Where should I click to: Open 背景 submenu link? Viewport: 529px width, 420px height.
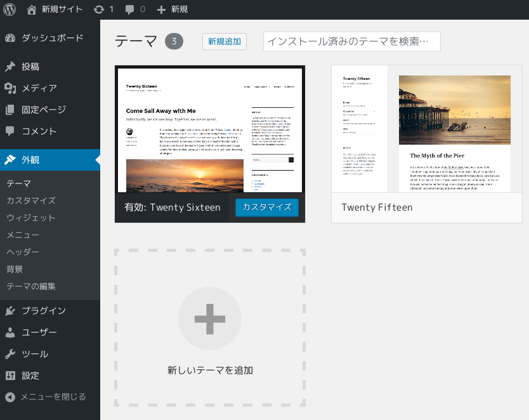(15, 269)
